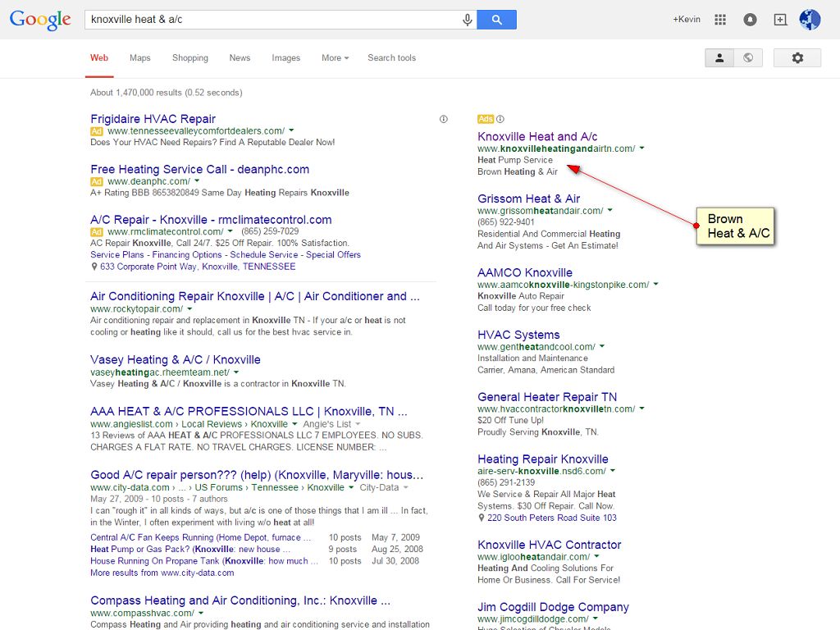Open Heat Pump or Gas Pack thread
Image resolution: width=840 pixels, height=630 pixels.
click(190, 549)
